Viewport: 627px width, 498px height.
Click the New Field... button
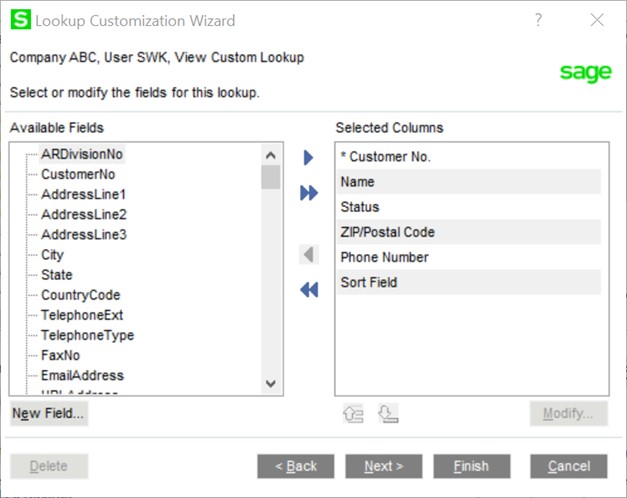pyautogui.click(x=48, y=414)
